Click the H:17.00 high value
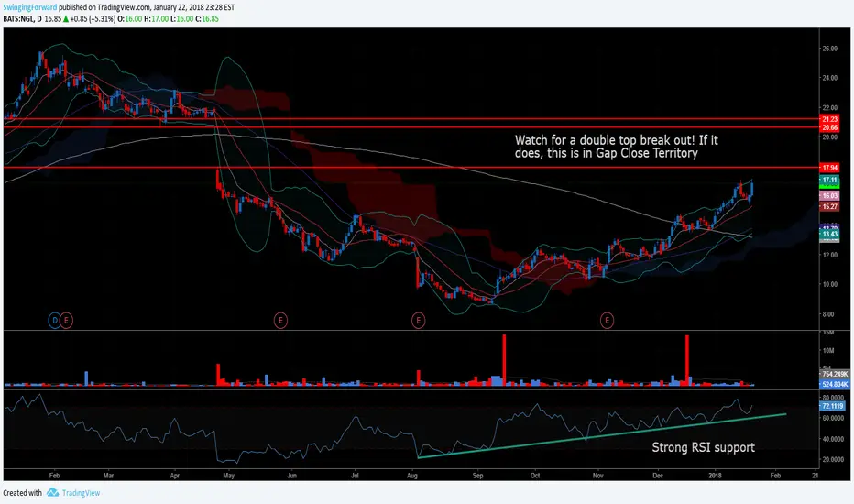Screen dimensions: 854x504 157,19
